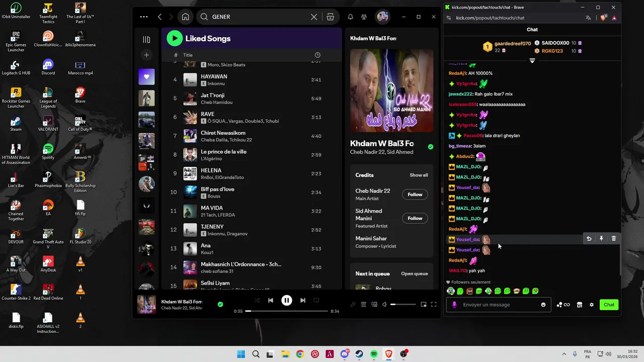The width and height of the screenshot is (644, 362).
Task: Open Spotify notifications bell
Action: 351,17
